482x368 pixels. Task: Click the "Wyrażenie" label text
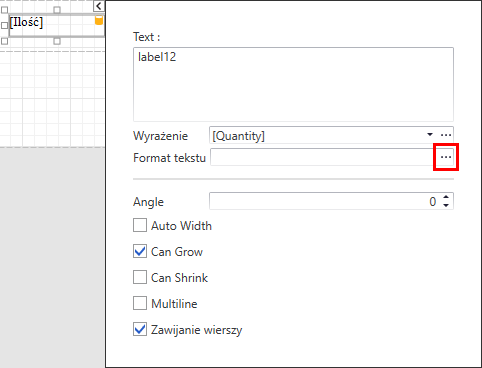160,136
